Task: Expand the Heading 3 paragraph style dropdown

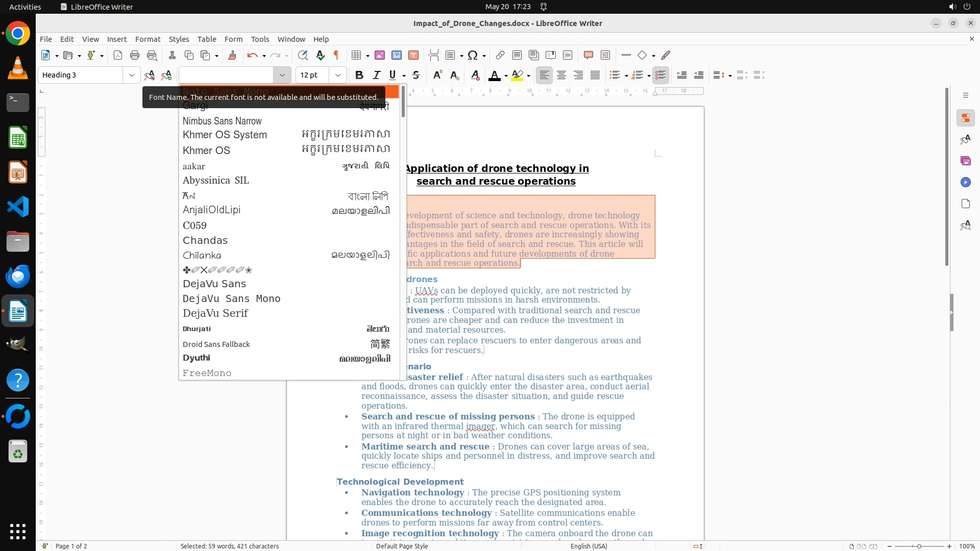Action: click(x=131, y=75)
